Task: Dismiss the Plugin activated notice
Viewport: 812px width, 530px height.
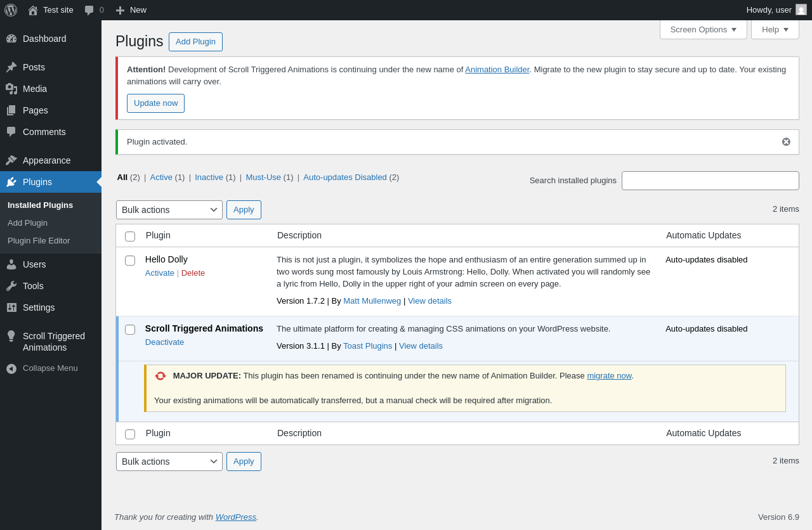Action: [x=786, y=142]
